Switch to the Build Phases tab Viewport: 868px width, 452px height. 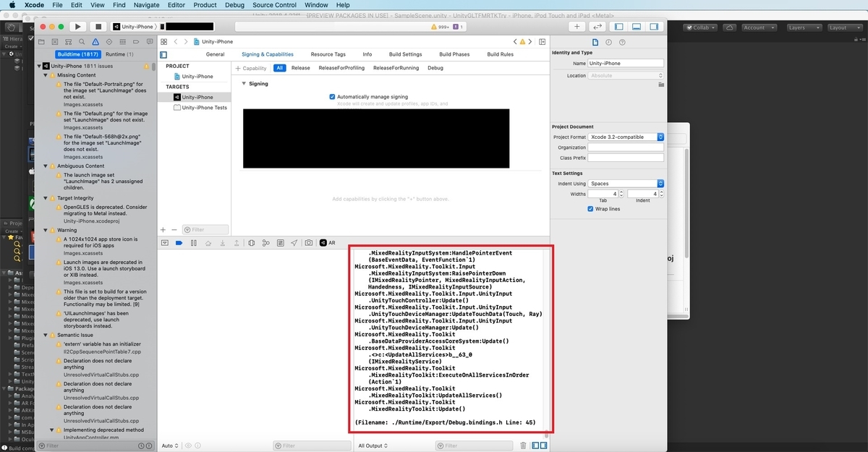coord(454,54)
